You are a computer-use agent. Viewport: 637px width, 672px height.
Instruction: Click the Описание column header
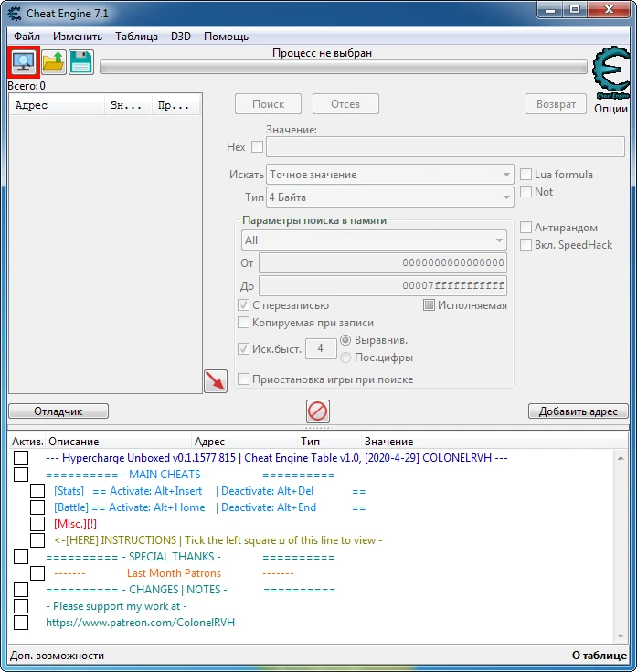119,442
